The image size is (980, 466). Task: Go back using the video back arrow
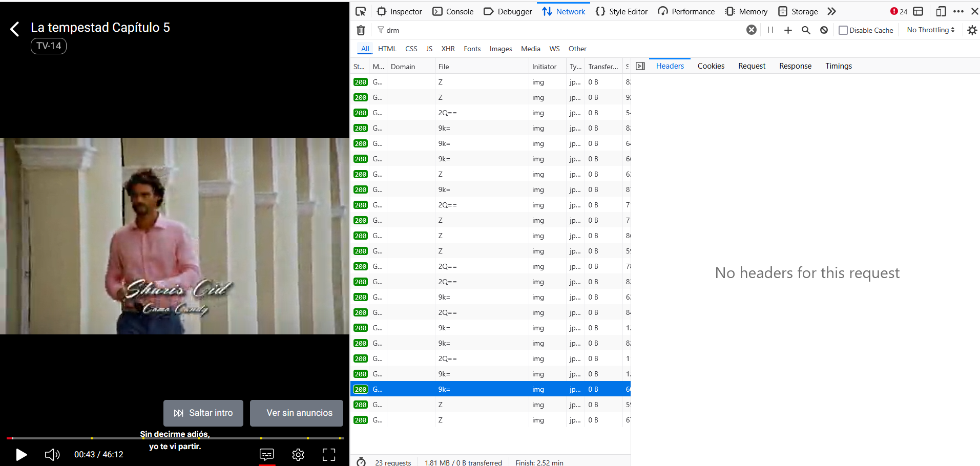pyautogui.click(x=15, y=29)
